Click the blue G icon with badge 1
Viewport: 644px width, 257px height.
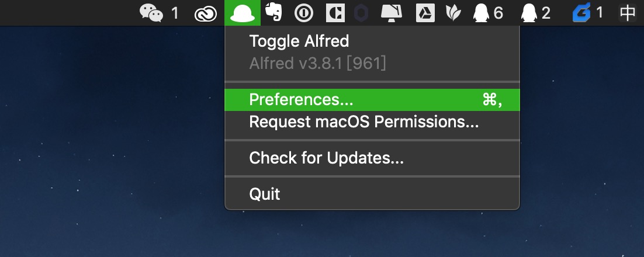[588, 13]
